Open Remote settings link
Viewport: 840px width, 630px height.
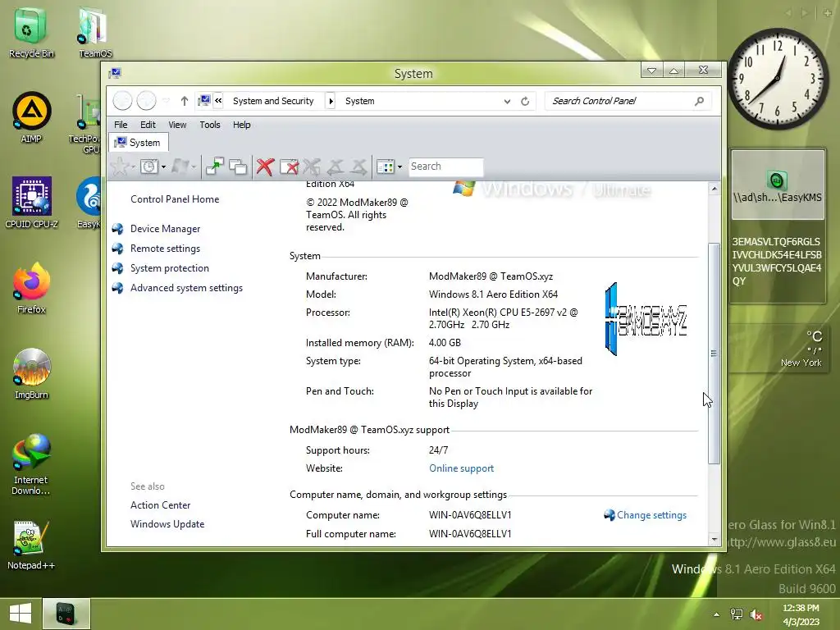pyautogui.click(x=165, y=249)
